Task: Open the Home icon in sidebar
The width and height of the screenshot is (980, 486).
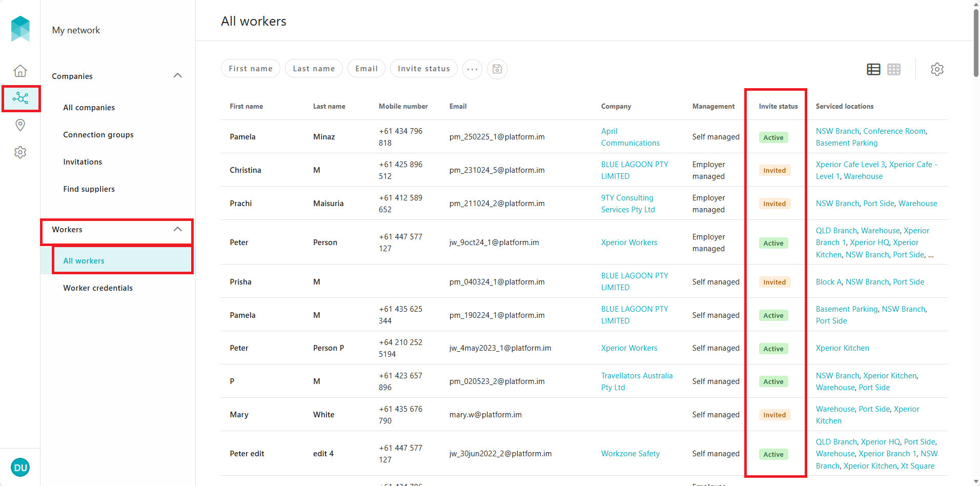Action: (x=20, y=70)
